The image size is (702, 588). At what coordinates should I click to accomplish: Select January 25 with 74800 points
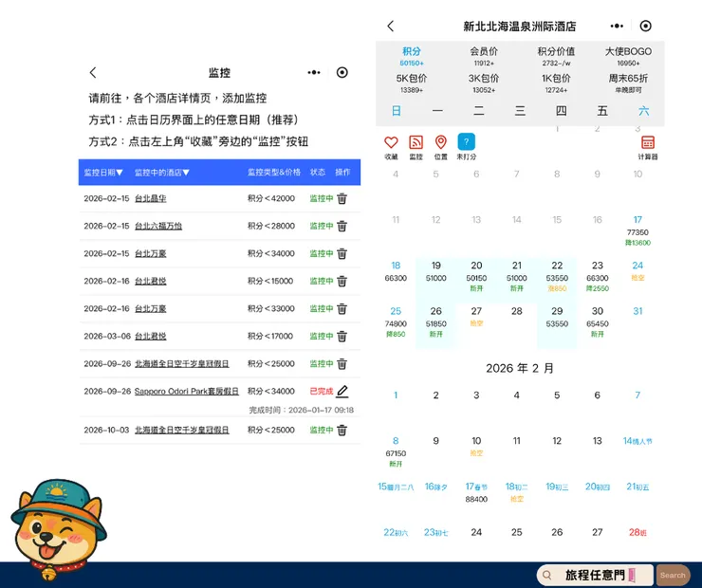(x=396, y=322)
